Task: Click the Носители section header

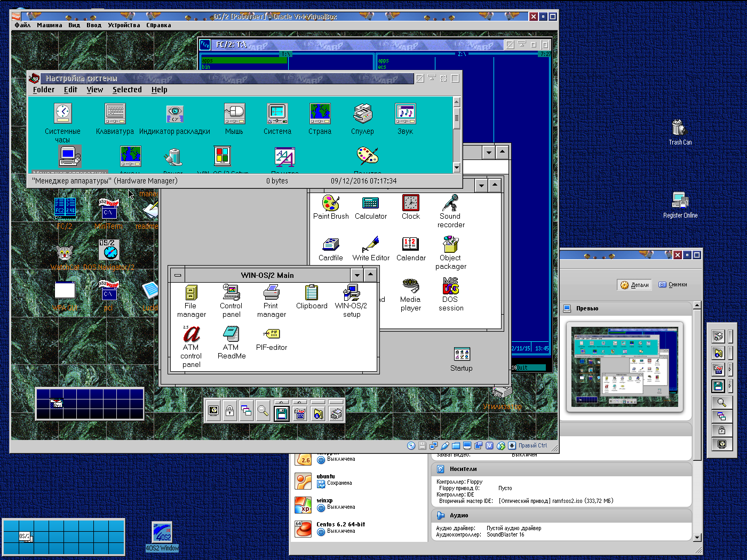Action: tap(561, 469)
